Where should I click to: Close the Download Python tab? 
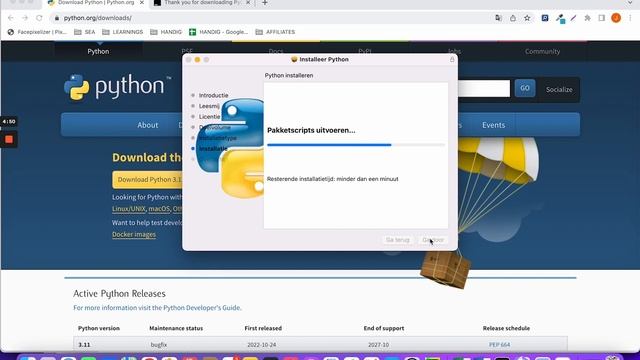pyautogui.click(x=142, y=3)
